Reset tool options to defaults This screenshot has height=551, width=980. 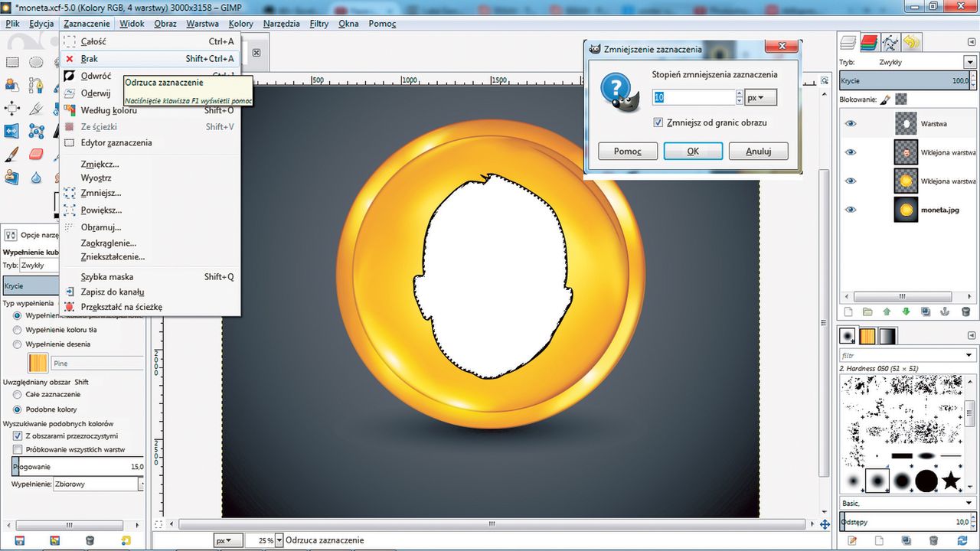pos(126,540)
